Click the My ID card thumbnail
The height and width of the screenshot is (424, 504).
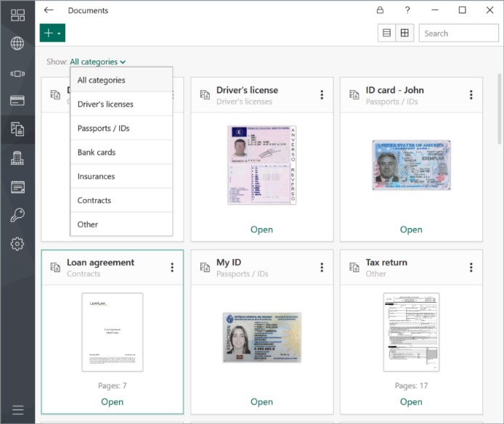[x=261, y=338]
